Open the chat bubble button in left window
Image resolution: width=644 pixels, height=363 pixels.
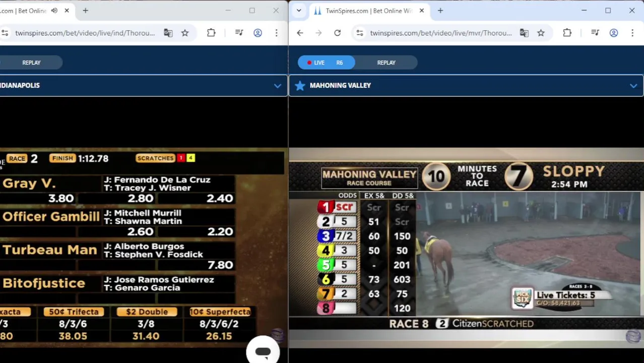click(263, 351)
